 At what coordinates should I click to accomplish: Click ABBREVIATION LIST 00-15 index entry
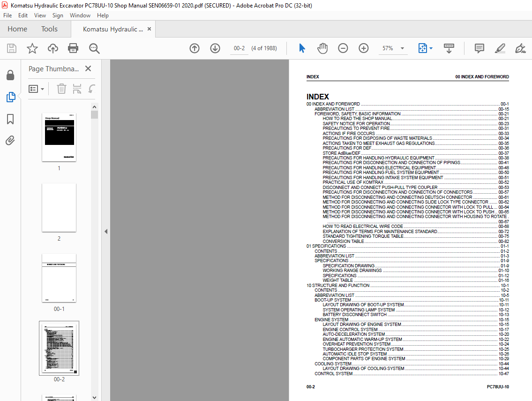coord(412,109)
